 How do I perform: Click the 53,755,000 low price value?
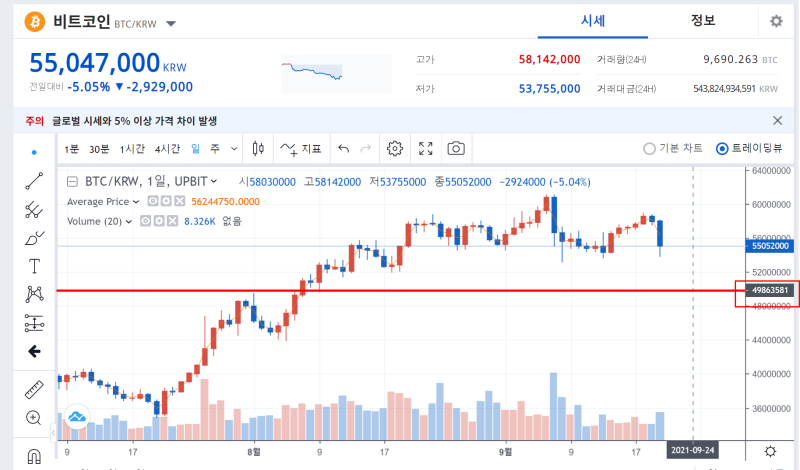549,89
